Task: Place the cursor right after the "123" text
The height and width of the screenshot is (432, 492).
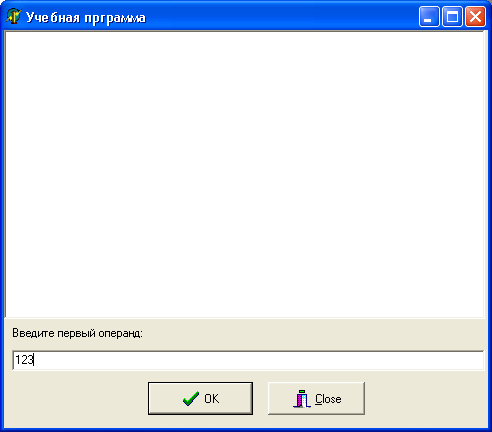Action: coord(34,360)
